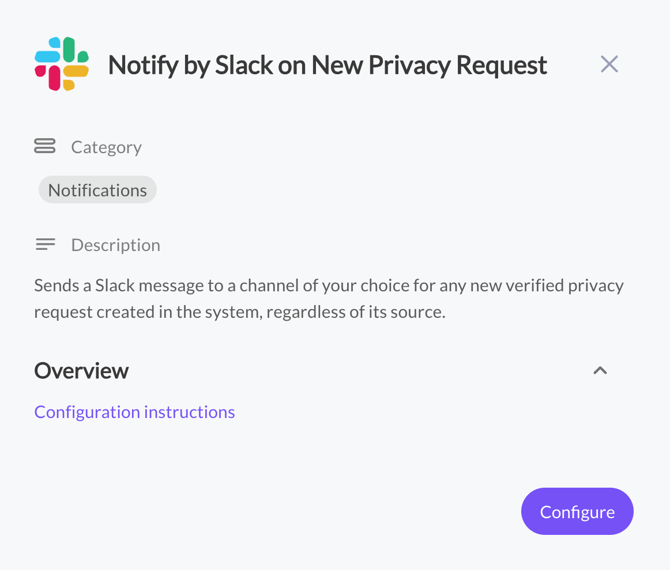Click the Description lines icon
This screenshot has width=670, height=570.
(45, 244)
